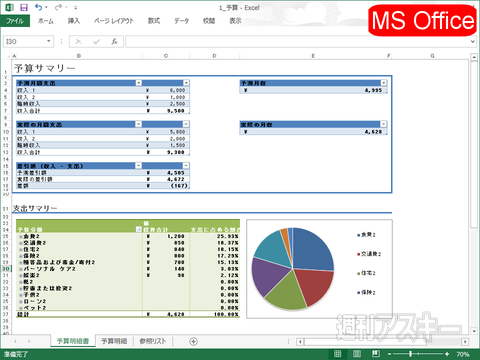Expand the 娯楽2 pivot row

pos(21,276)
